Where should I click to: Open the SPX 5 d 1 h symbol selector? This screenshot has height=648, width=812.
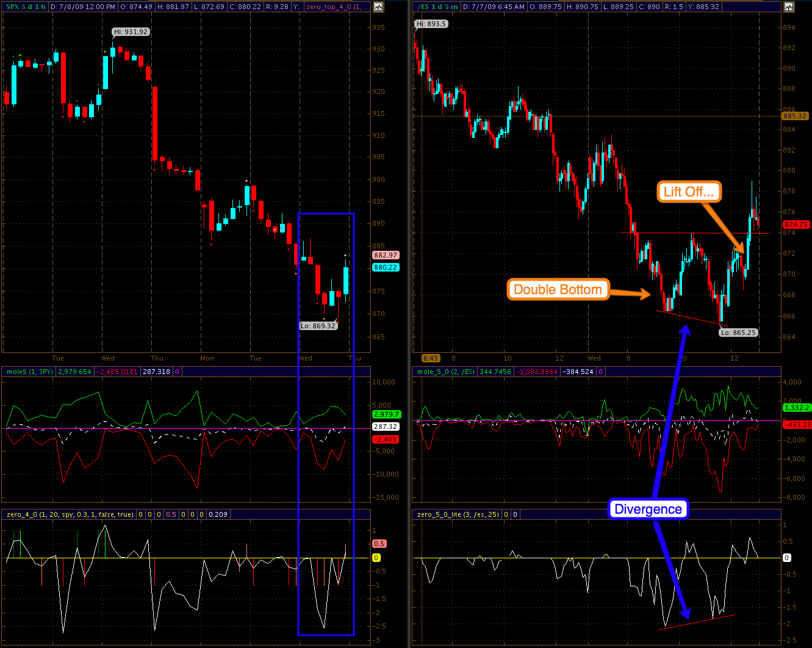click(24, 7)
